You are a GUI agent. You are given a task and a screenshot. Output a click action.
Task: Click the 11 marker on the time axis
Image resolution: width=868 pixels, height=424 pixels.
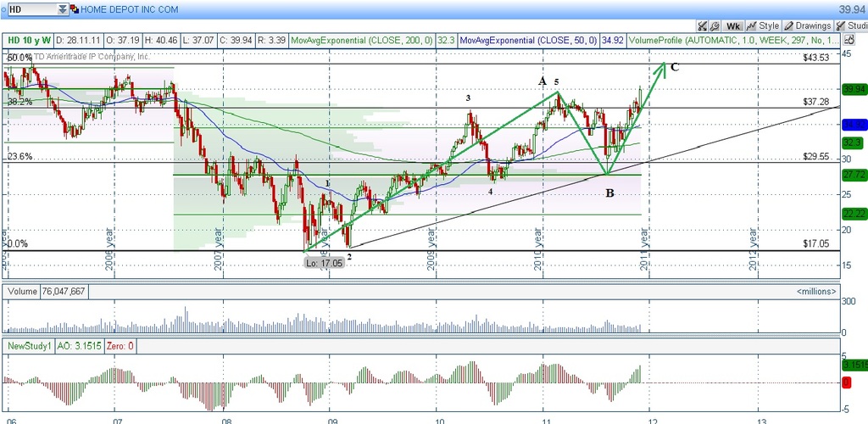545,421
